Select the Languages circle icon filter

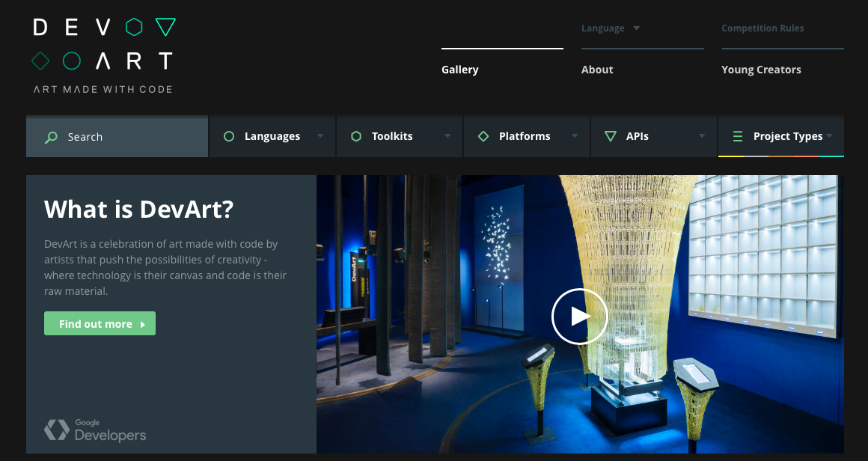click(228, 136)
